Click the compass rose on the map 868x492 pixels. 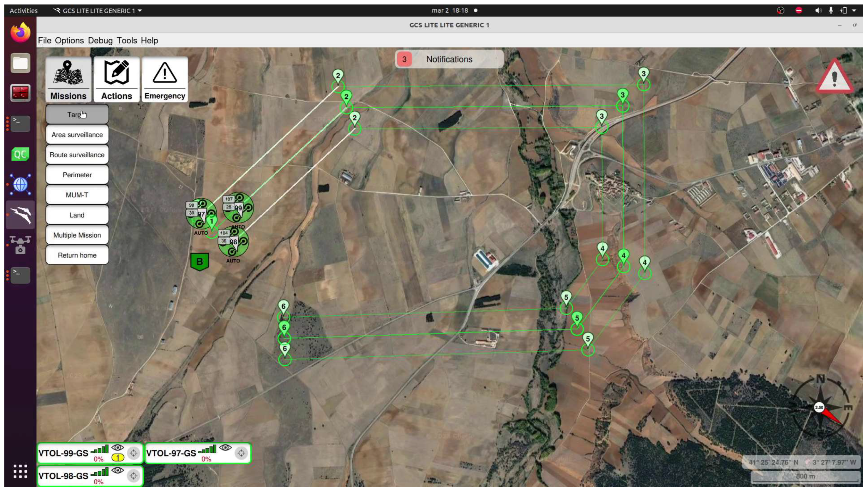[820, 407]
